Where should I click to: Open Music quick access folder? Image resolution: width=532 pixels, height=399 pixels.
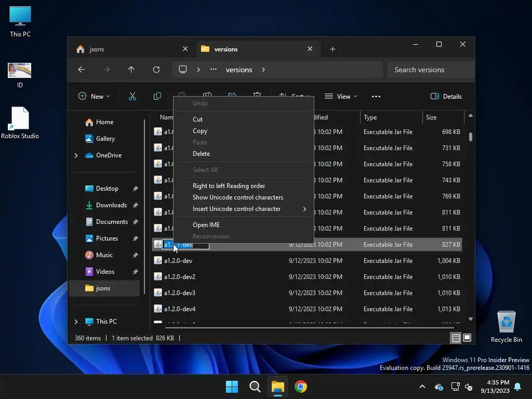pos(104,255)
